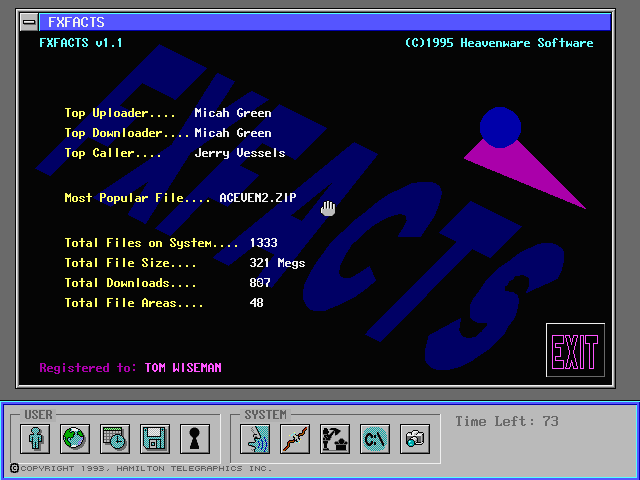Viewport: 640px width, 480px height.
Task: Click the Time Left: 73 indicator
Action: tap(507, 421)
